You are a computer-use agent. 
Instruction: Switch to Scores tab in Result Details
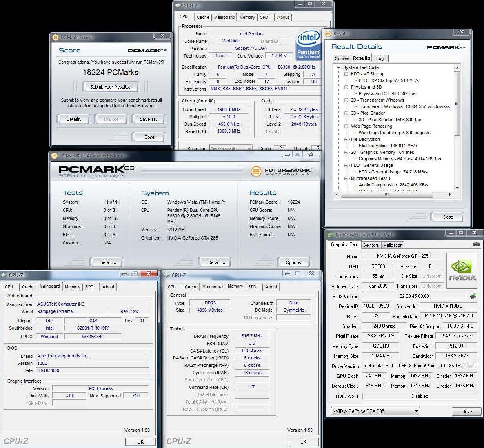(342, 58)
